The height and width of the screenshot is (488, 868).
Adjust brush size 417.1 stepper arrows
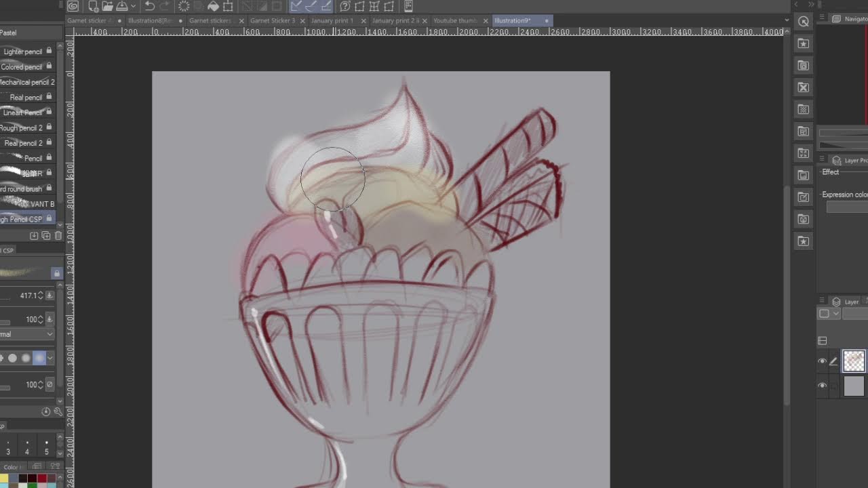point(40,296)
